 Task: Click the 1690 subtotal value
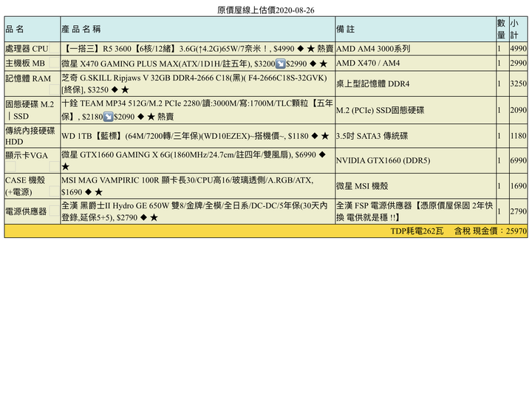point(519,186)
